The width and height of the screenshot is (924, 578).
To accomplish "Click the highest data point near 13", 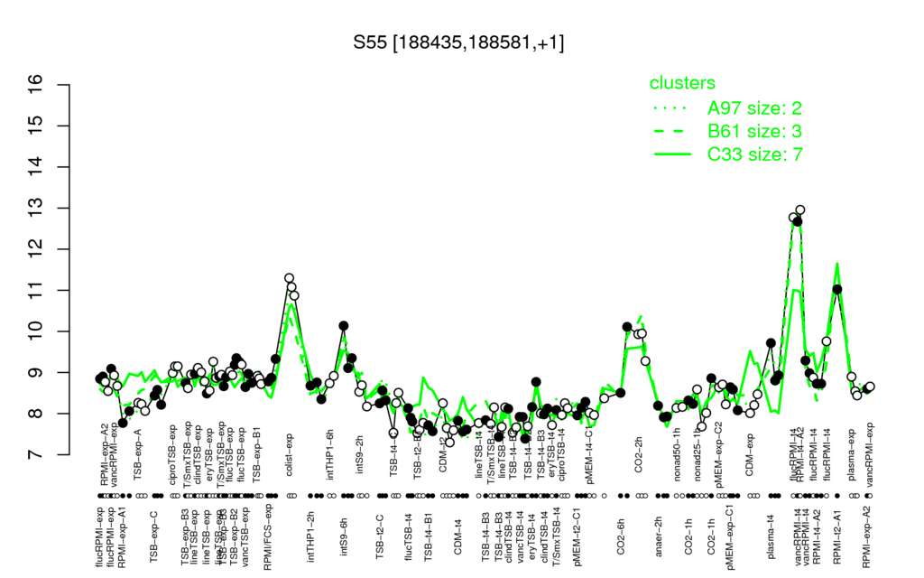I will click(799, 210).
